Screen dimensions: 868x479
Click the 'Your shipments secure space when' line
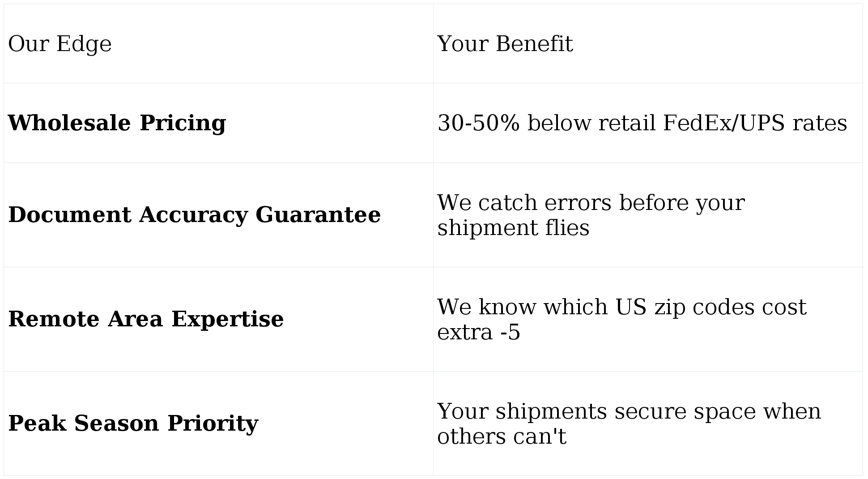[629, 411]
